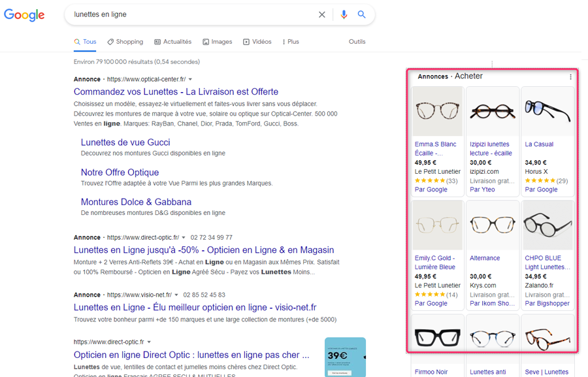Click the CHPO BLUE Light glasses image
588x377 pixels.
point(547,225)
